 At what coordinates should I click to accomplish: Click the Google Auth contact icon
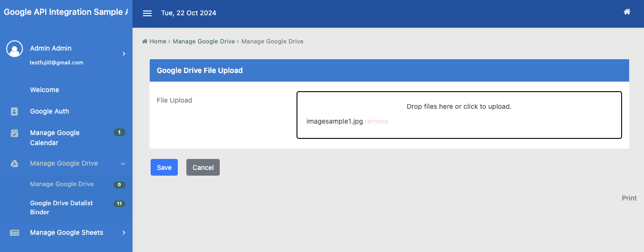coord(15,111)
